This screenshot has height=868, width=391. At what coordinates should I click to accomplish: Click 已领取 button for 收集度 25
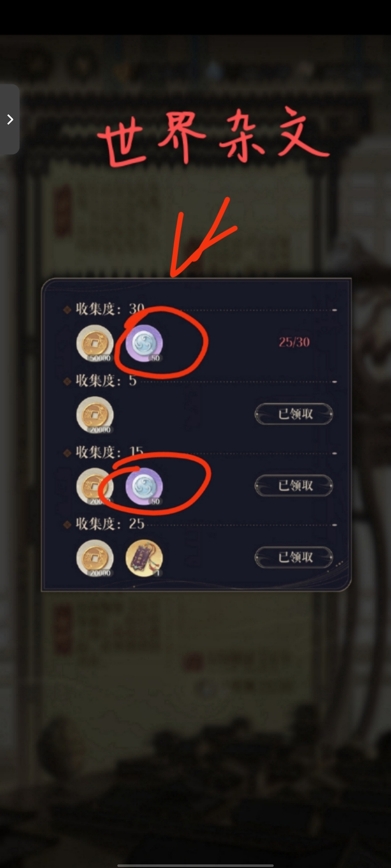coord(294,557)
